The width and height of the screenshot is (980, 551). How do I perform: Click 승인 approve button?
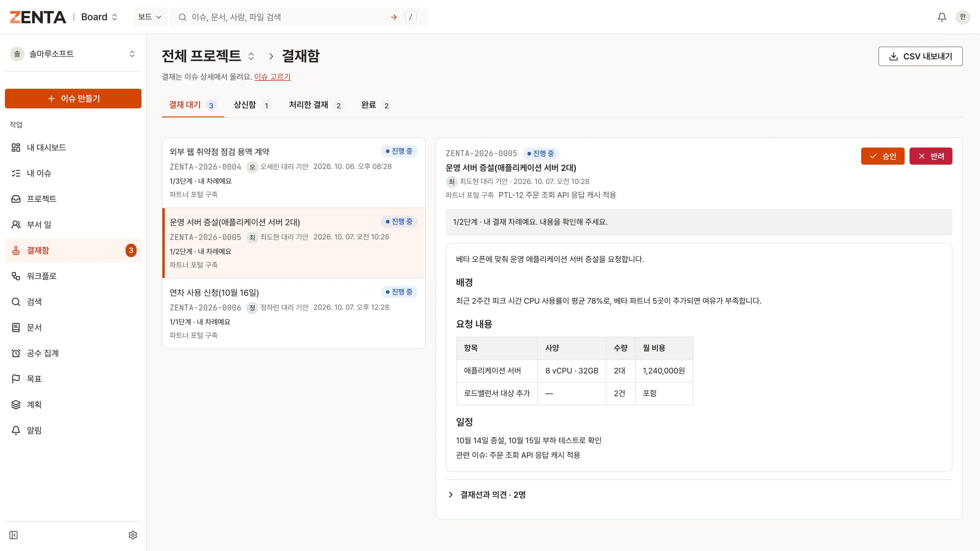pyautogui.click(x=882, y=156)
